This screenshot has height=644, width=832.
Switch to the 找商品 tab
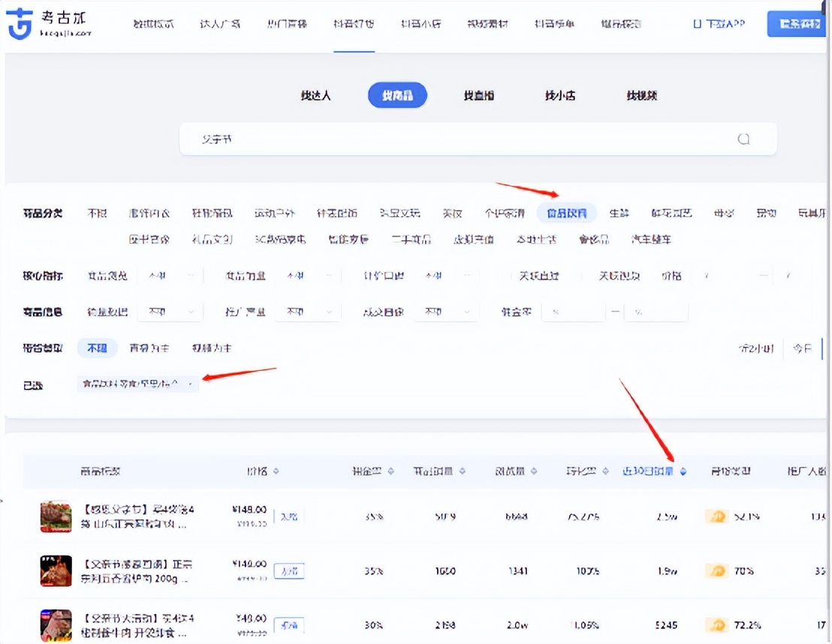(397, 95)
